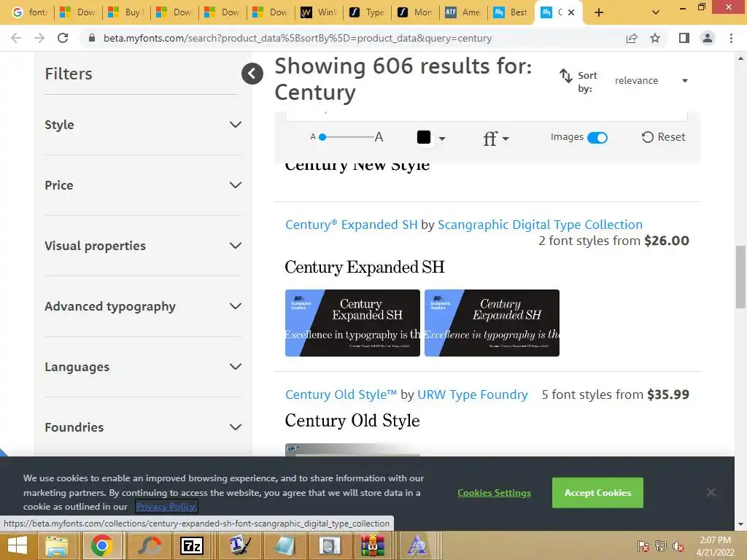Switch to the Mon tab
Image resolution: width=747 pixels, height=560 pixels.
point(415,12)
